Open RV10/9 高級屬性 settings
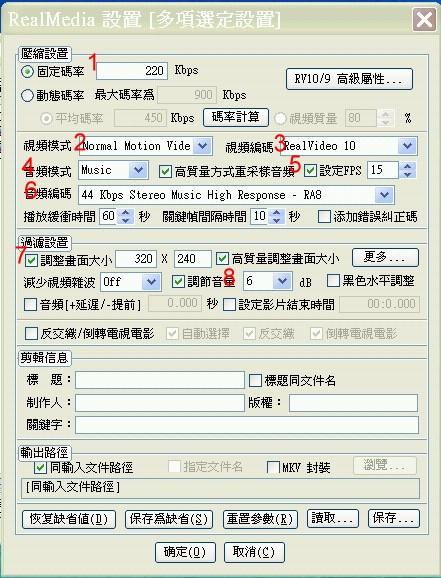Screen dimensions: 441x578 349,79
